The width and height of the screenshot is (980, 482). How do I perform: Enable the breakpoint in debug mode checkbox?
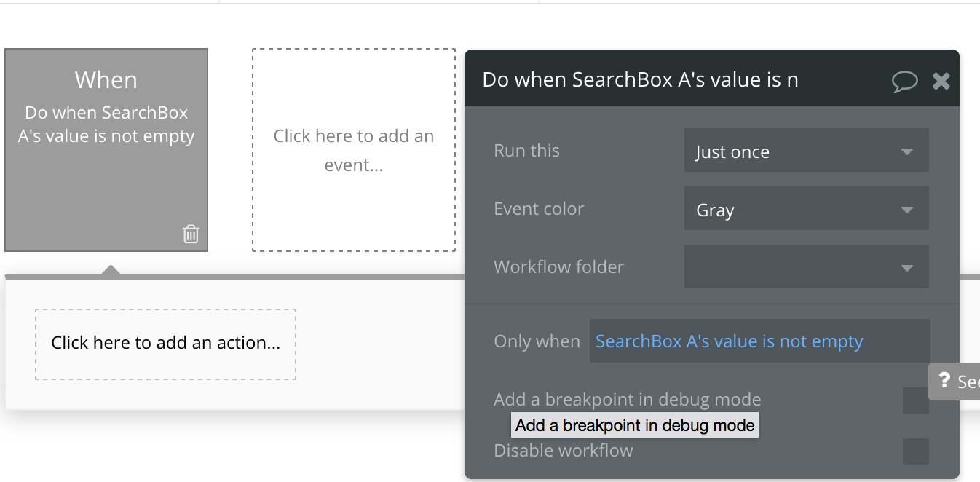(915, 400)
